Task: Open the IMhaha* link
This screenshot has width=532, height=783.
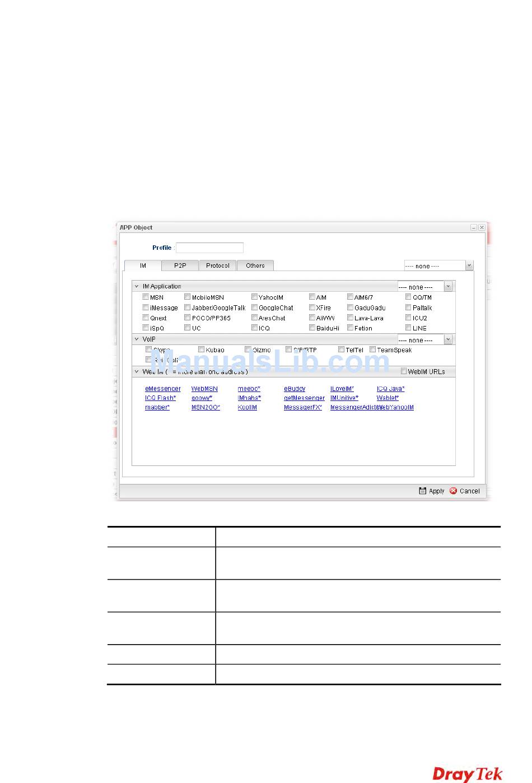Action: tap(249, 398)
